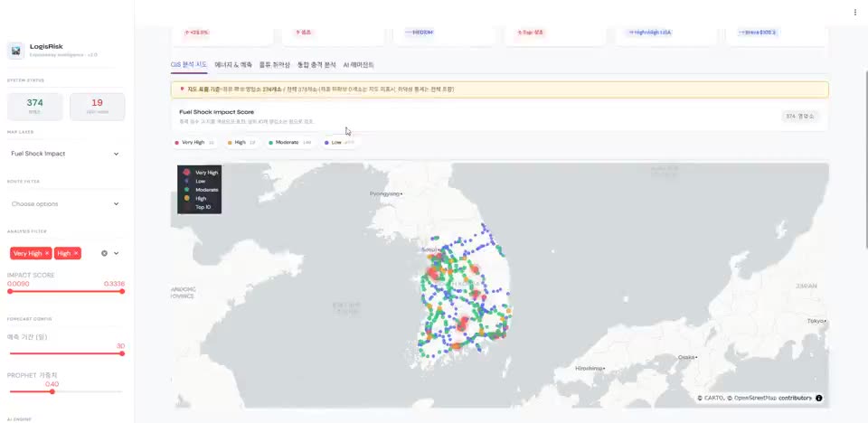Open the three-dot menu at top right
The width and height of the screenshot is (868, 423).
pyautogui.click(x=855, y=12)
